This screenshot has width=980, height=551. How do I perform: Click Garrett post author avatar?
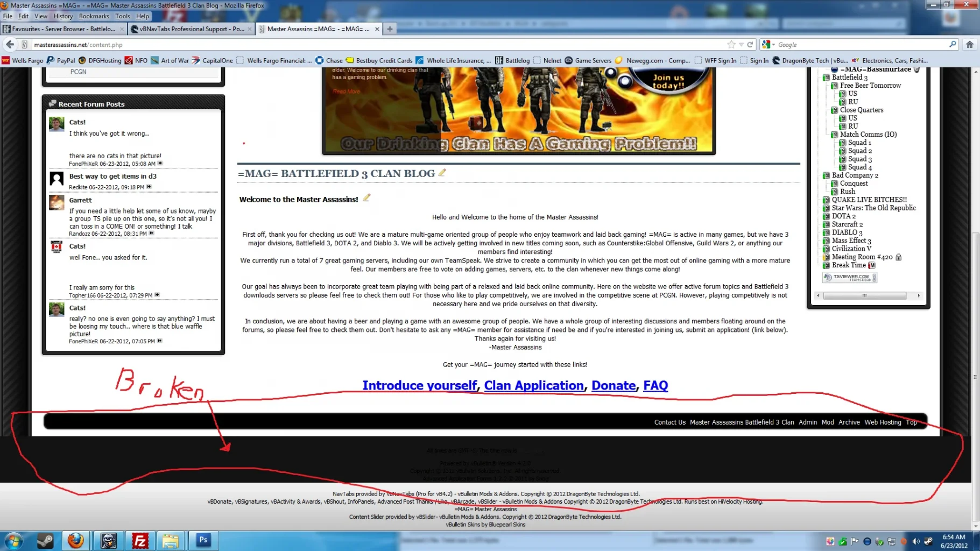coord(57,202)
